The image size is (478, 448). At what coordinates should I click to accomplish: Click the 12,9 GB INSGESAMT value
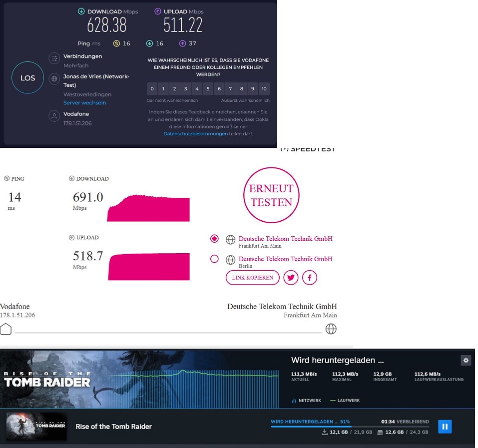pyautogui.click(x=382, y=374)
